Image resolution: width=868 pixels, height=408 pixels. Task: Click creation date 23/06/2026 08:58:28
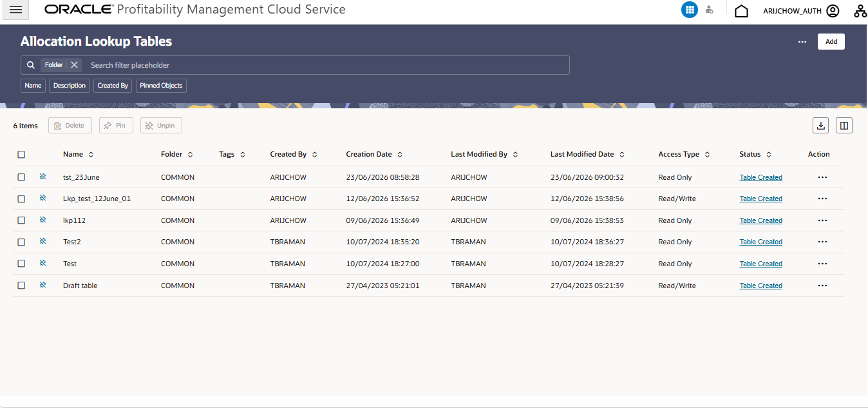click(x=382, y=177)
